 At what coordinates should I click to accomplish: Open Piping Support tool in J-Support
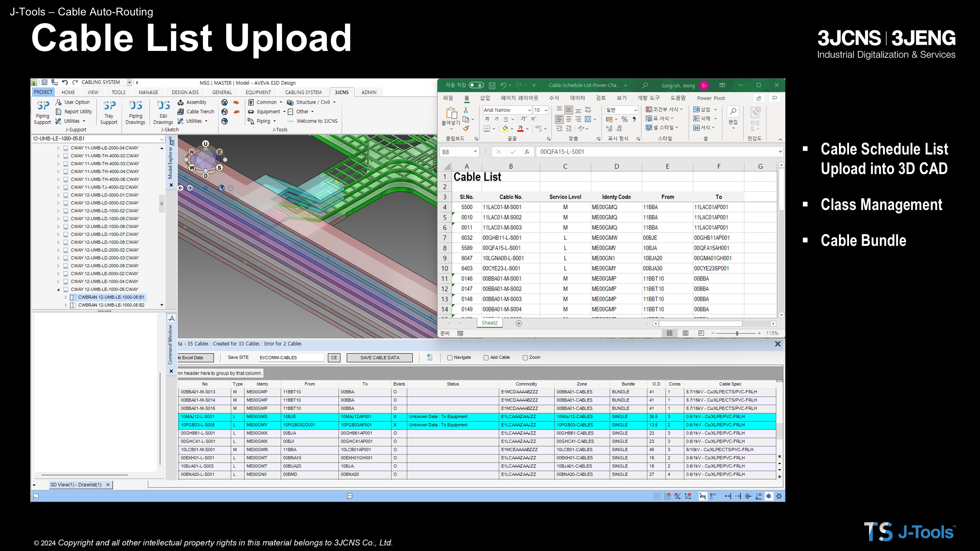click(42, 112)
